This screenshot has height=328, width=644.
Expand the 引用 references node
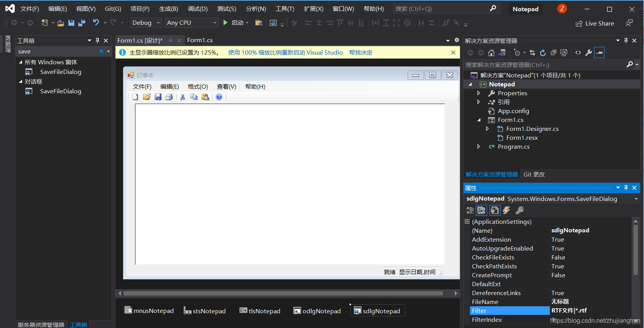click(479, 102)
